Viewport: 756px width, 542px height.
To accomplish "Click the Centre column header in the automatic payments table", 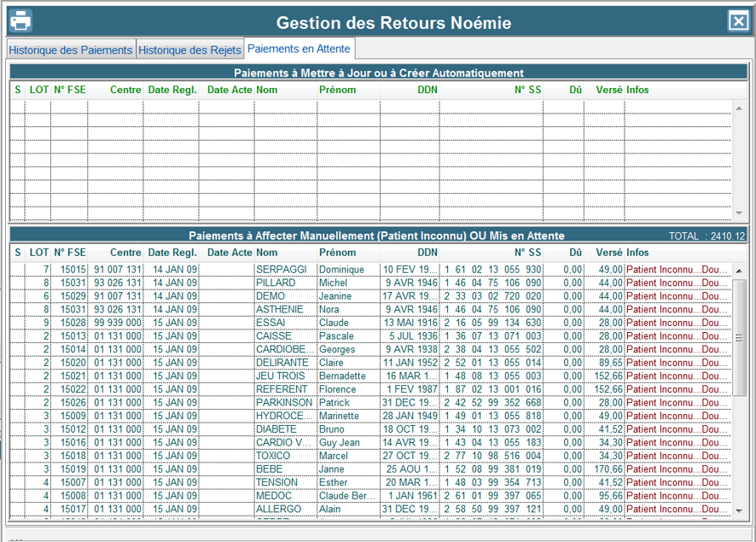I will tap(125, 90).
